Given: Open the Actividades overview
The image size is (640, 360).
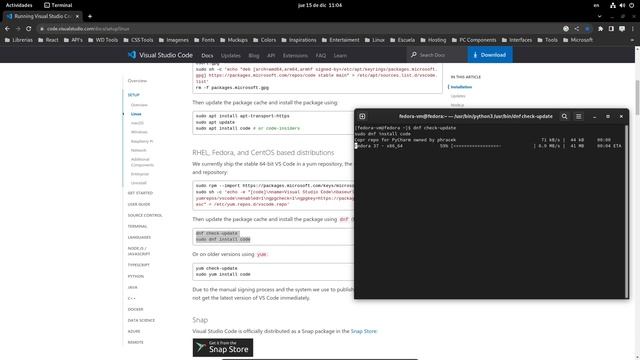Looking at the screenshot, I should [x=19, y=5].
